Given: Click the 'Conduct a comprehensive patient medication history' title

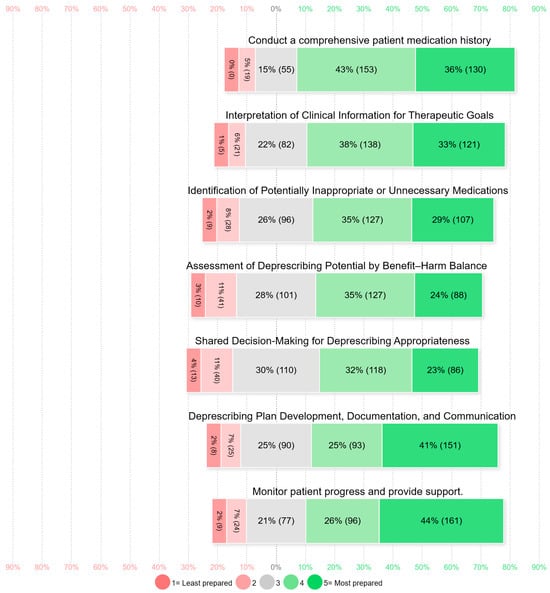Looking at the screenshot, I should click(x=370, y=40).
